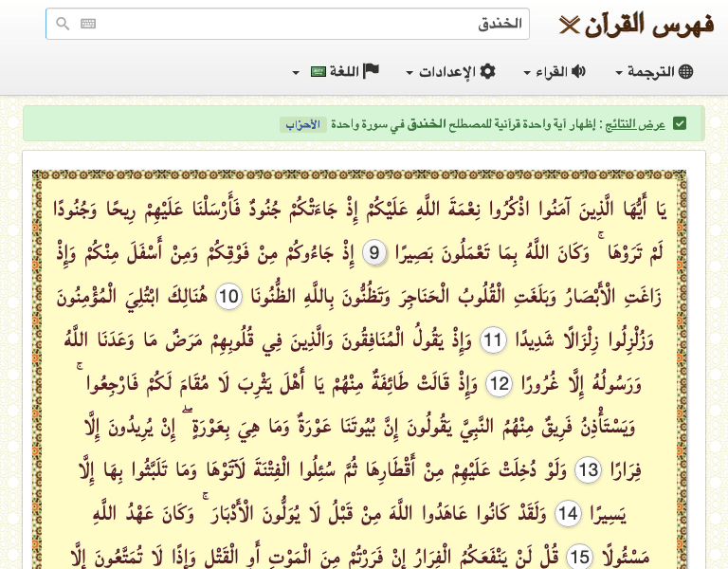Select verse number 12 marker
Viewport: 728px width, 569px height.
[500, 384]
